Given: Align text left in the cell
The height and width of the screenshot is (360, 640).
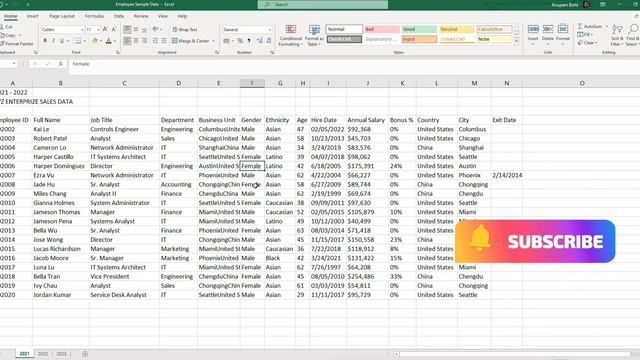Looking at the screenshot, I should click(127, 41).
